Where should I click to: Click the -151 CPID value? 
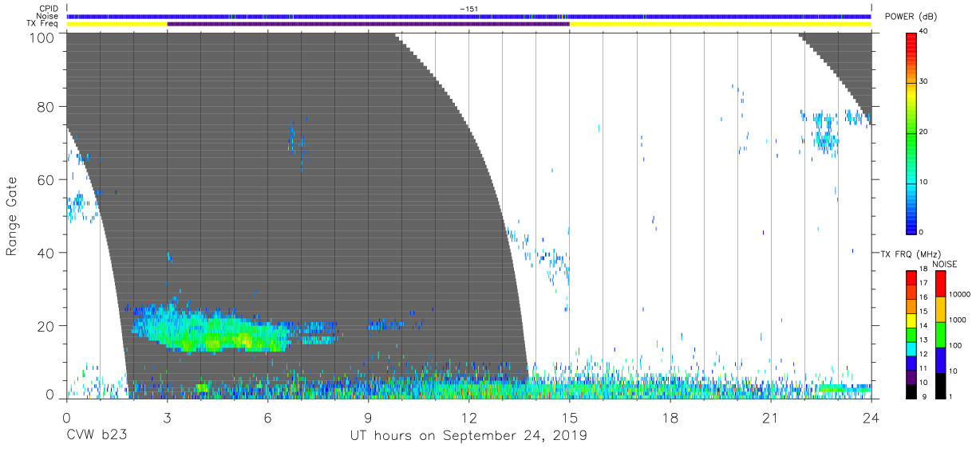pos(468,9)
